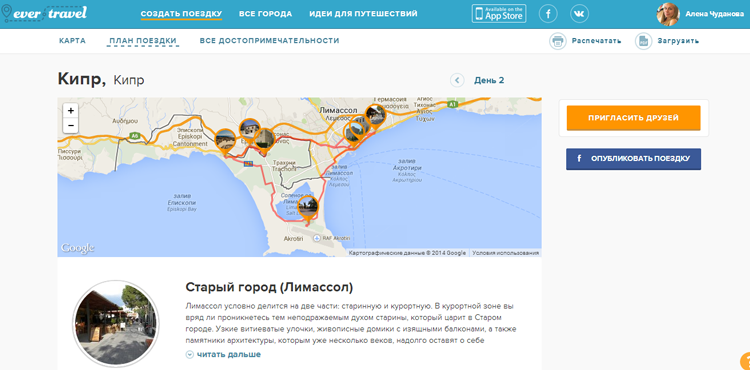The height and width of the screenshot is (370, 750).
Task: Expand text with читать дальше link
Action: click(229, 355)
